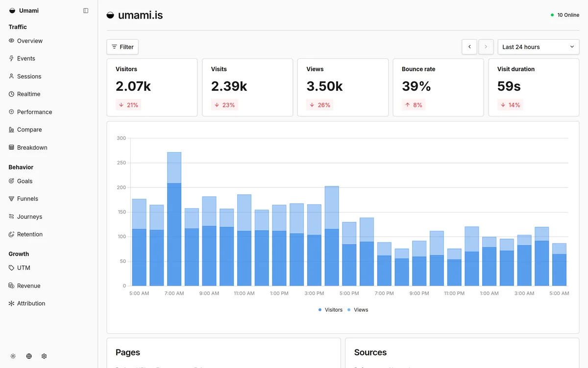588x368 pixels.
Task: Click the Visit duration 59s metric card
Action: pos(534,87)
